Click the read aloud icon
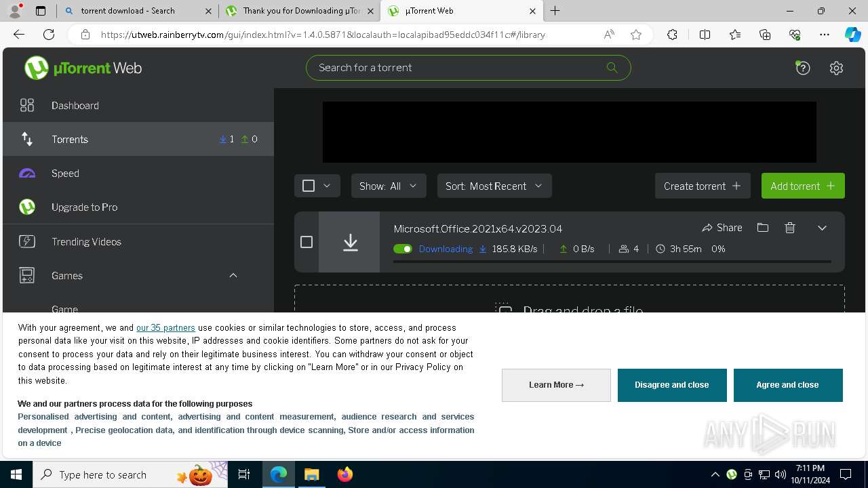 pos(609,35)
